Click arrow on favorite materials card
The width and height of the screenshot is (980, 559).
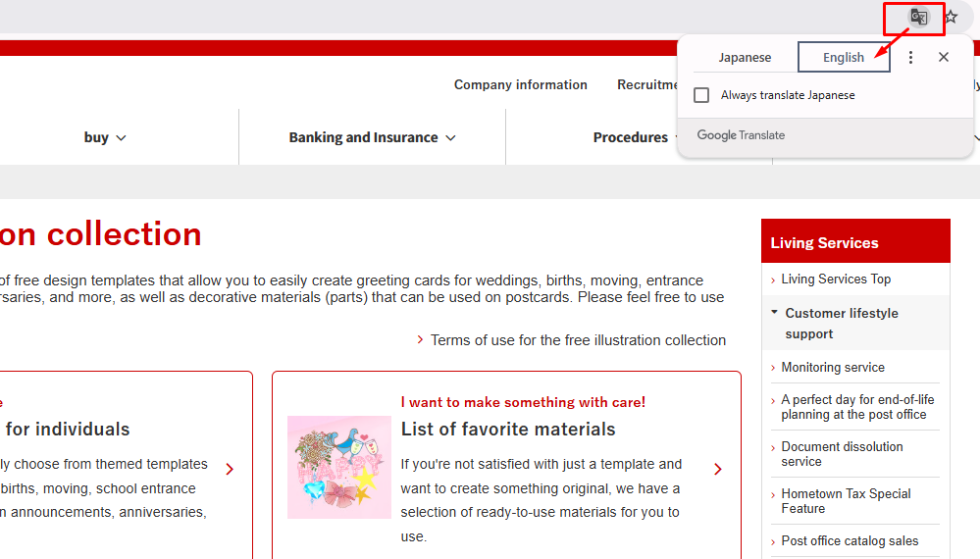(x=717, y=469)
